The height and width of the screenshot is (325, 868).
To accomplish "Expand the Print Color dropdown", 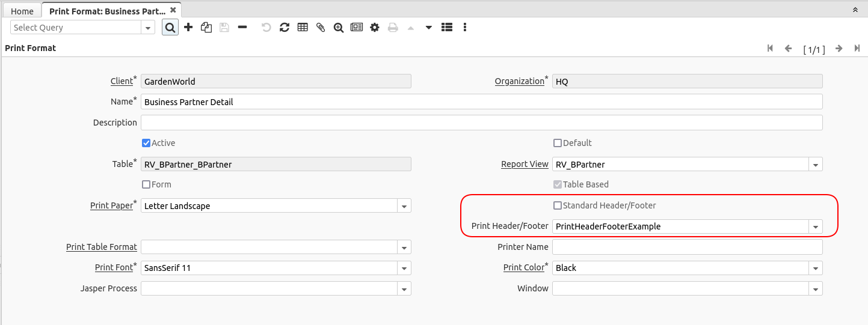I will click(816, 268).
